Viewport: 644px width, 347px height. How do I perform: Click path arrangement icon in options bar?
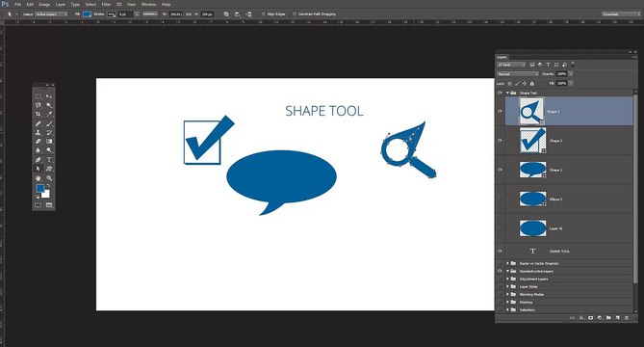[249, 14]
